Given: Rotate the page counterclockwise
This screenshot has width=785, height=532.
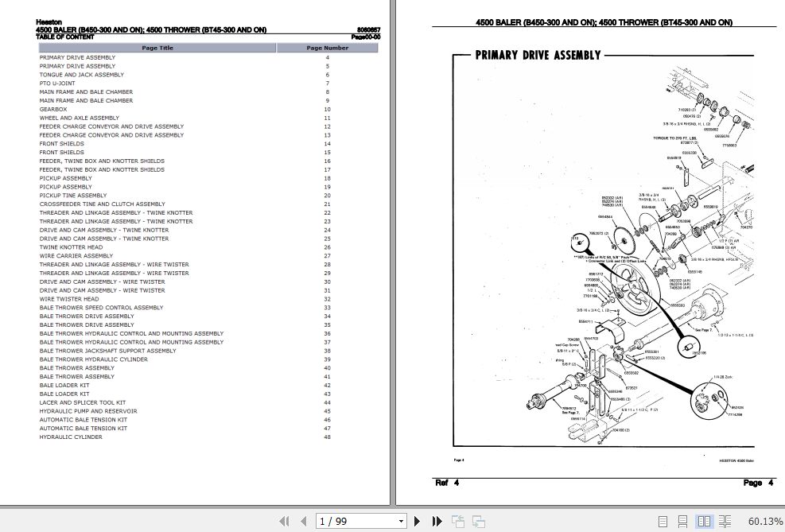Looking at the screenshot, I should pos(458,521).
